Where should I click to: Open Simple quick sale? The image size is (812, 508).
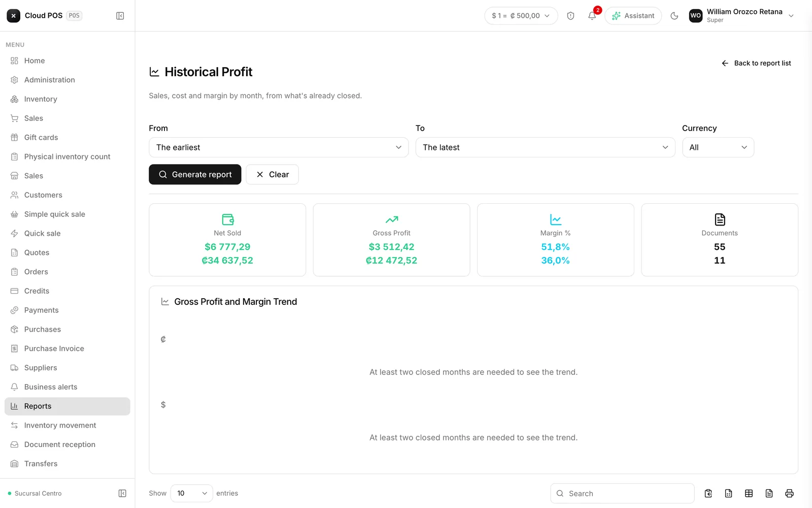click(67, 214)
